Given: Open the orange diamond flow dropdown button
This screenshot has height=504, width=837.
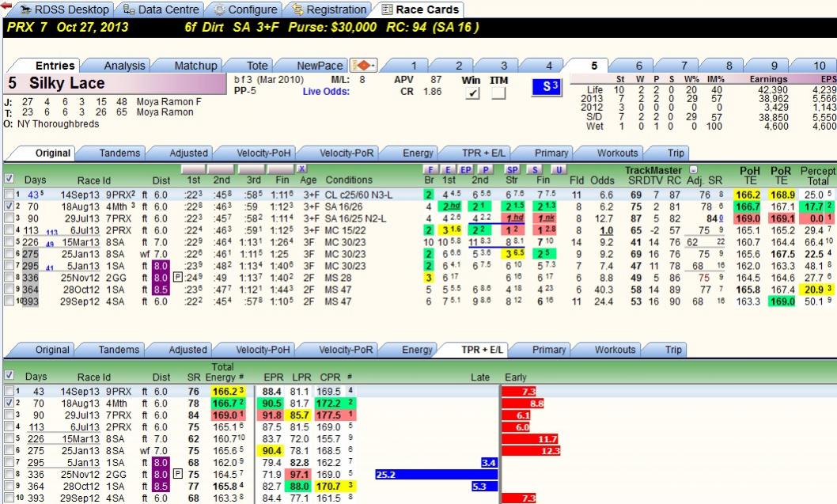Looking at the screenshot, I should (364, 65).
